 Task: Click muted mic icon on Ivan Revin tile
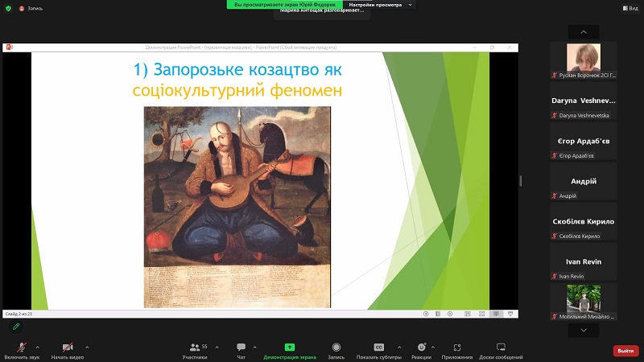[555, 276]
